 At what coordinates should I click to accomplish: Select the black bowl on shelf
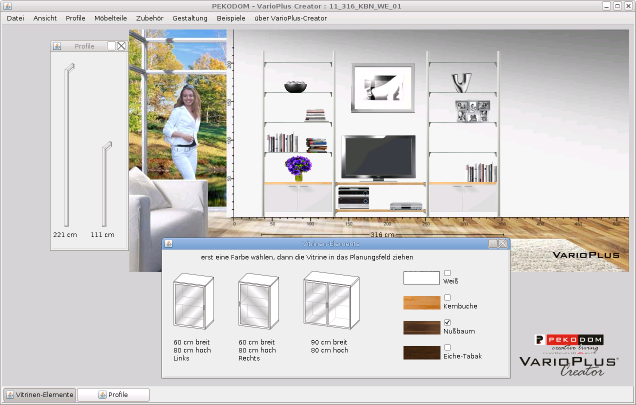coord(295,86)
